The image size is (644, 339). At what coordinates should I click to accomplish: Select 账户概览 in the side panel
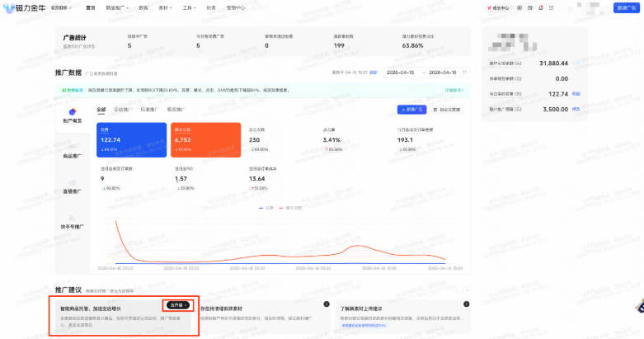[x=73, y=115]
